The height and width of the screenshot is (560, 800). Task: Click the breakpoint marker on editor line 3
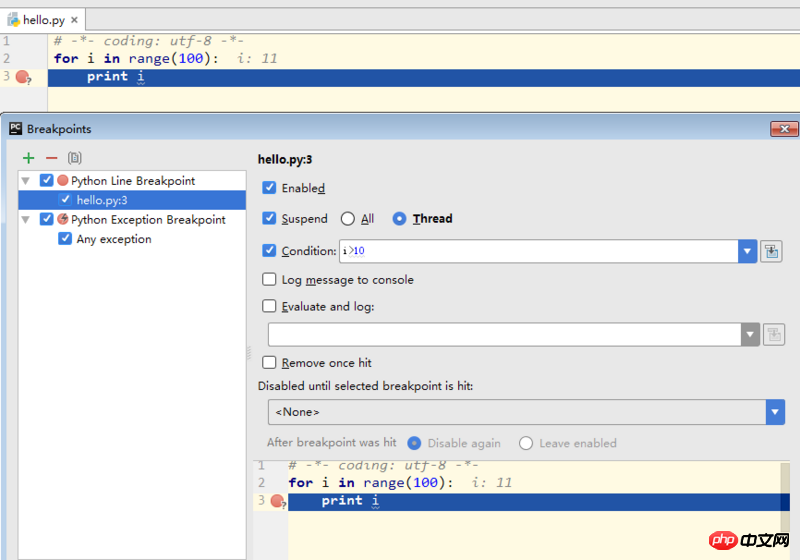22,77
